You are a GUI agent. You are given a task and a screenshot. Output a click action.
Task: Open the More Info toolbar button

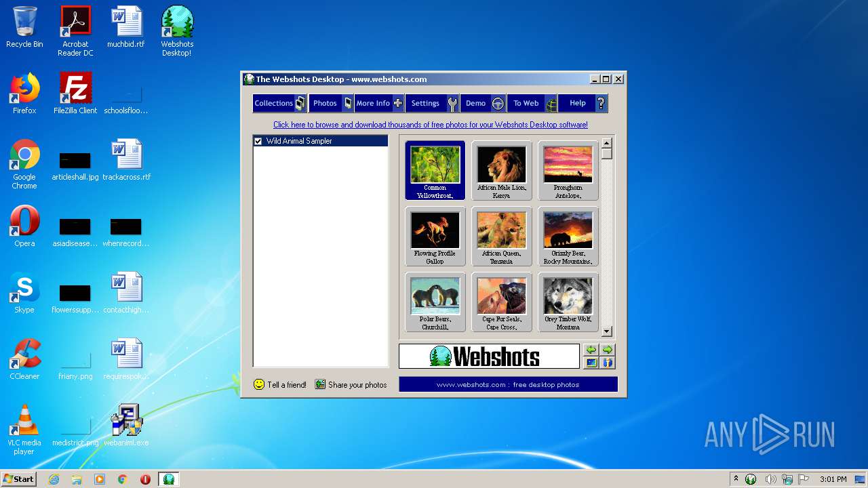click(379, 103)
